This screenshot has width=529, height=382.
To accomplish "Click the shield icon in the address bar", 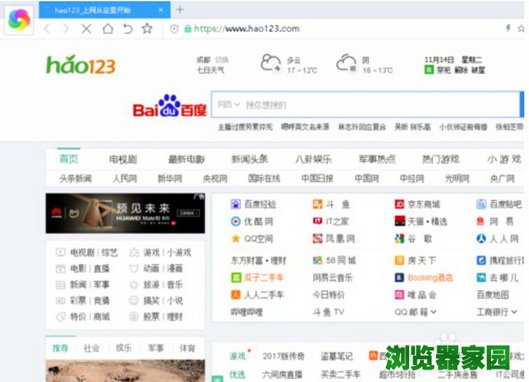I will pos(174,29).
